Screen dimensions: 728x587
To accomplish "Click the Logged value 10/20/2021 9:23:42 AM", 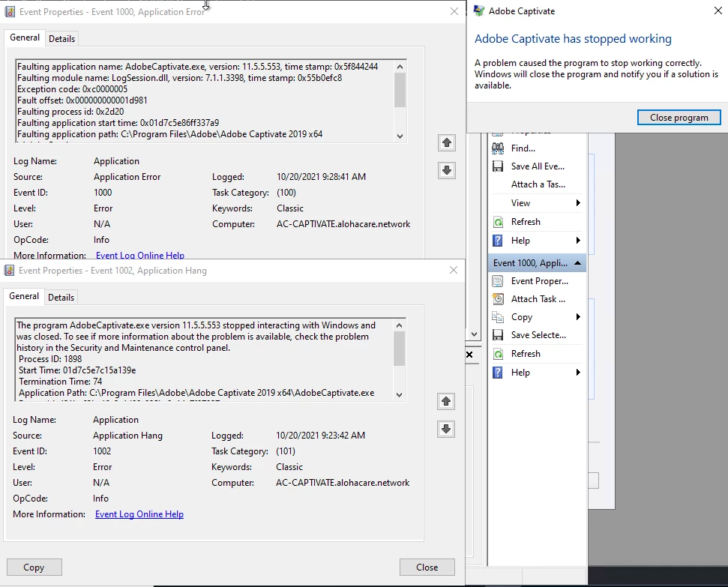I will pyautogui.click(x=320, y=435).
